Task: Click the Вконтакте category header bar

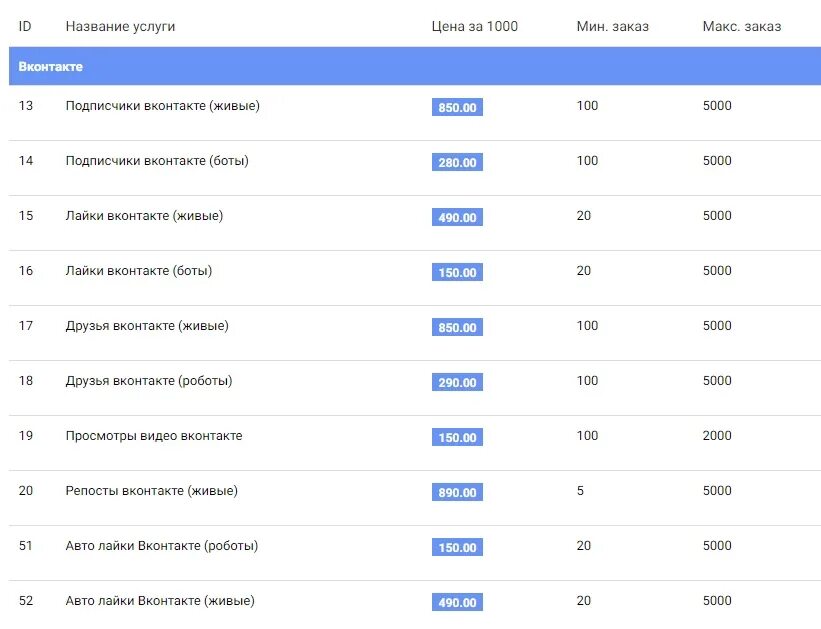Action: (x=415, y=66)
